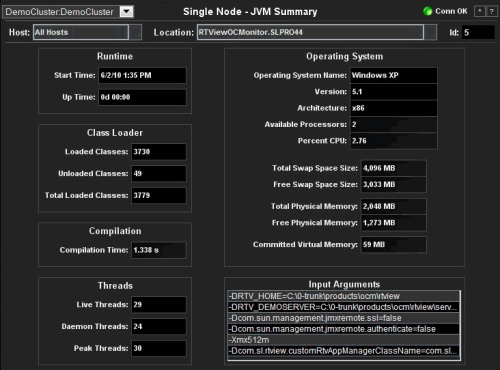The height and width of the screenshot is (370, 500).
Task: Select the Up Time value 0d 00:00
Action: (x=142, y=97)
